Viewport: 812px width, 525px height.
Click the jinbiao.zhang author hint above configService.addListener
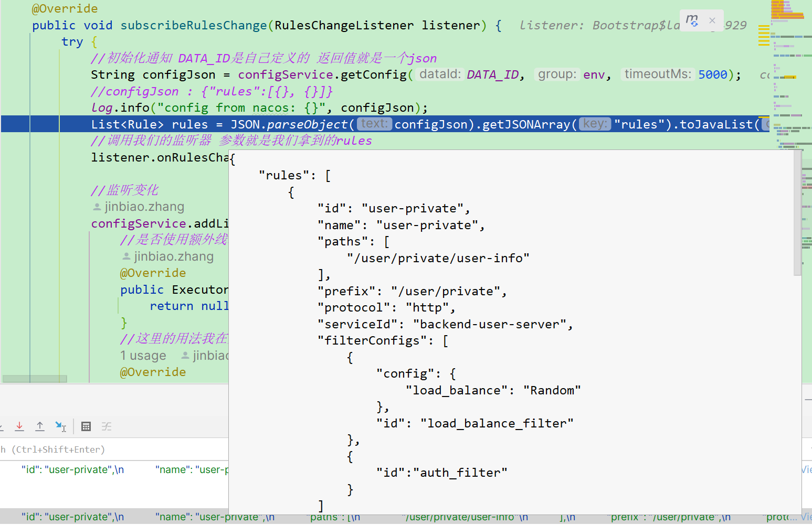(x=139, y=207)
